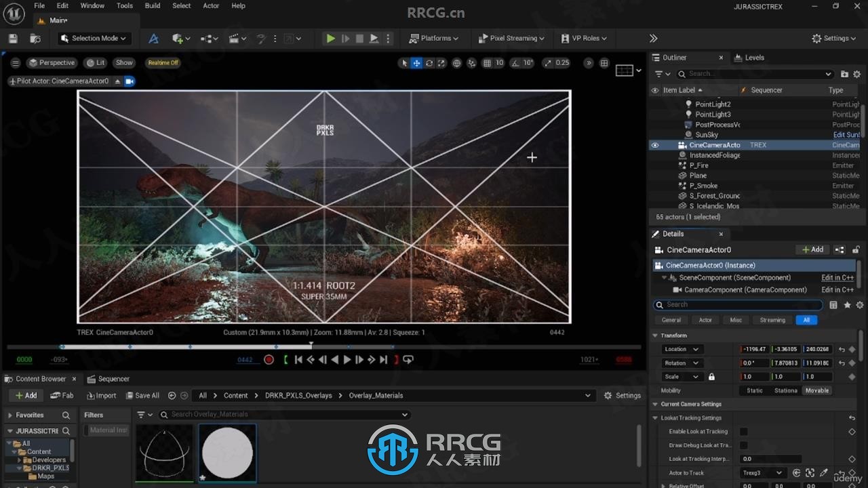The image size is (868, 488).
Task: Click the eyedropper to pick the actor to track
Action: [823, 473]
